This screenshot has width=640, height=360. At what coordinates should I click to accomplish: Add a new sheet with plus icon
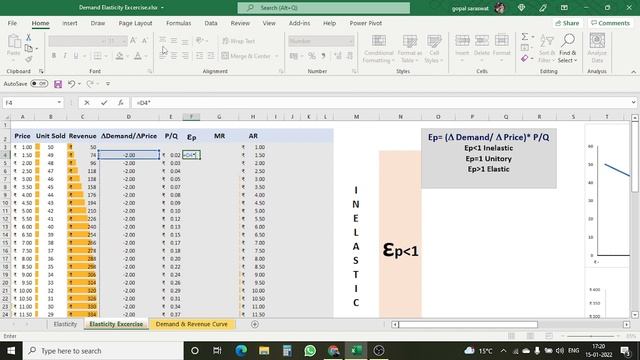pyautogui.click(x=255, y=324)
